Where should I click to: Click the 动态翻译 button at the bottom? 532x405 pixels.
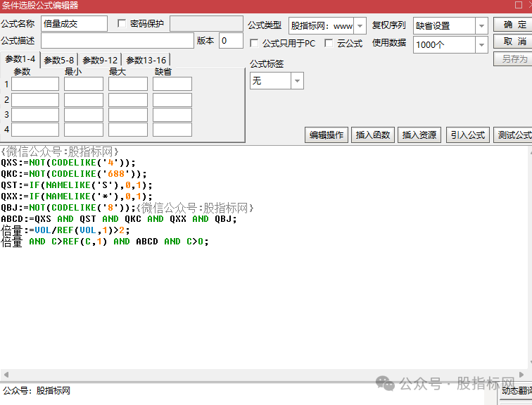click(516, 390)
